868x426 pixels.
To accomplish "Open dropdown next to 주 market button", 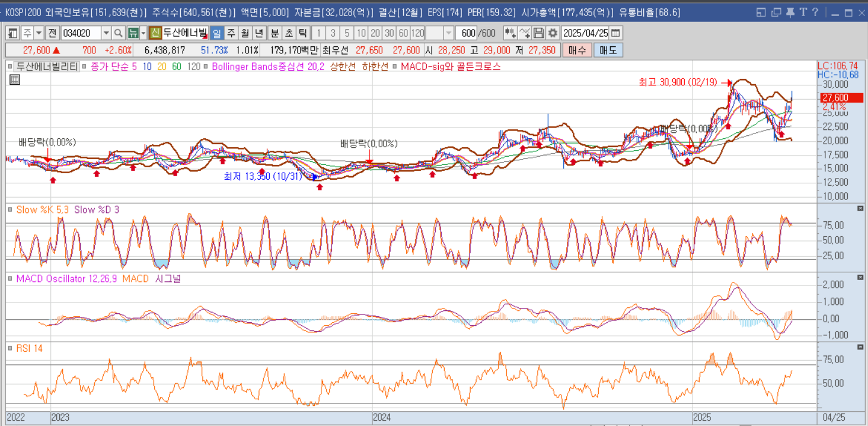I will click(39, 33).
